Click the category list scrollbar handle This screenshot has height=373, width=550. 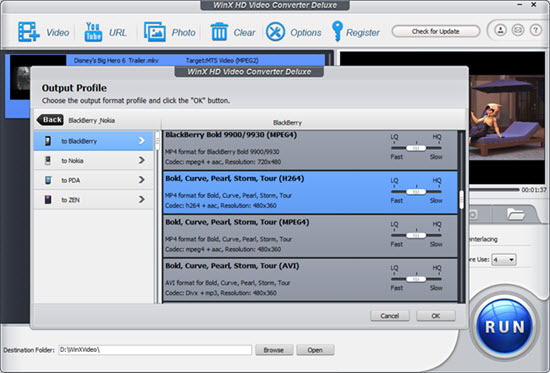(x=157, y=141)
